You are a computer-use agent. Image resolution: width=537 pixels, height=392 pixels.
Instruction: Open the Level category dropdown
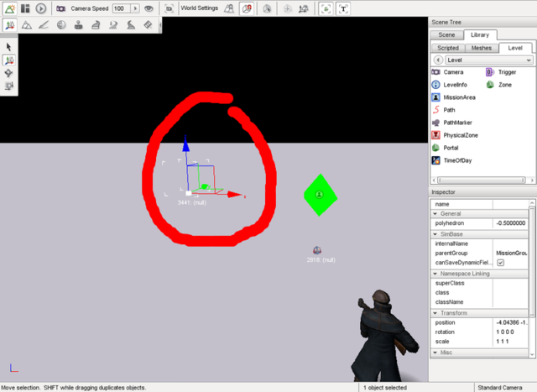[x=528, y=60]
